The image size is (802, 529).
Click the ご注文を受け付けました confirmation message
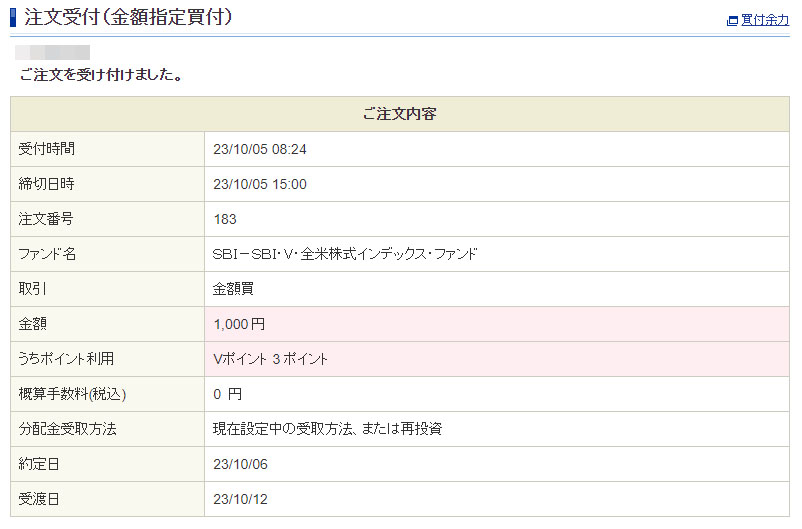click(101, 75)
